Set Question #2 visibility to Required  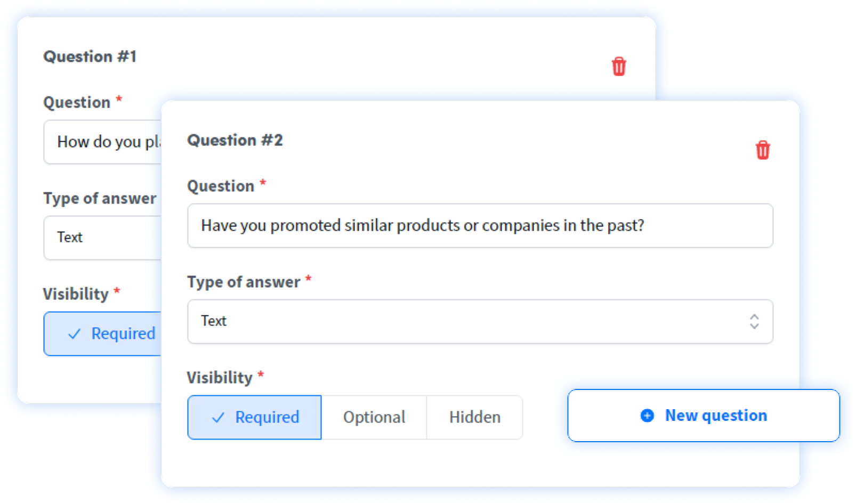(254, 417)
